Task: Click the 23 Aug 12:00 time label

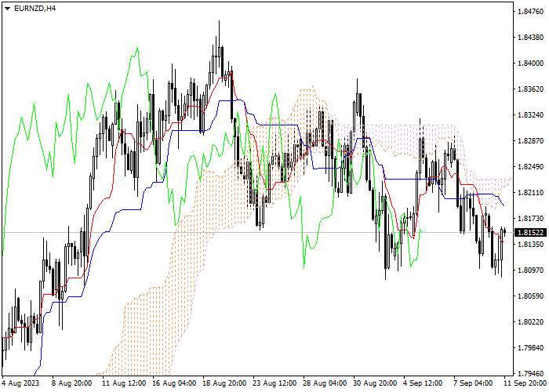Action: point(276,383)
